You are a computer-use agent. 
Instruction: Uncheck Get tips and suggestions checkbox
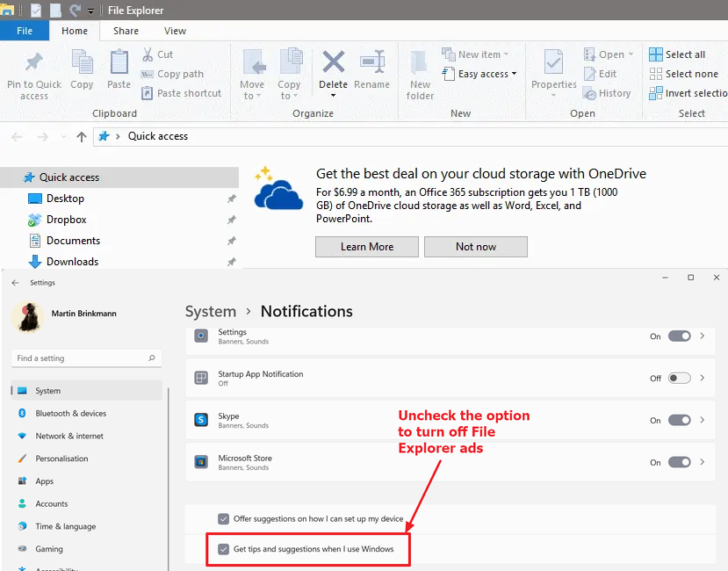point(224,549)
